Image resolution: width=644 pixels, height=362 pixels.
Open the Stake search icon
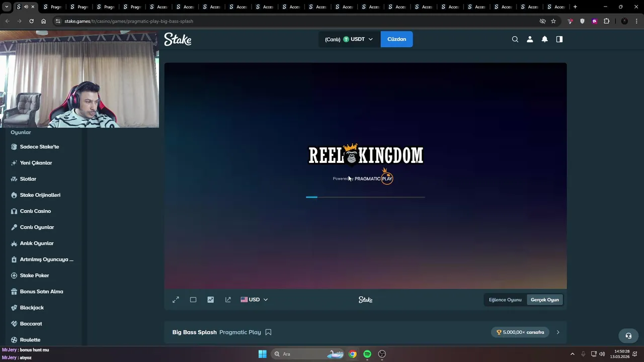(515, 39)
